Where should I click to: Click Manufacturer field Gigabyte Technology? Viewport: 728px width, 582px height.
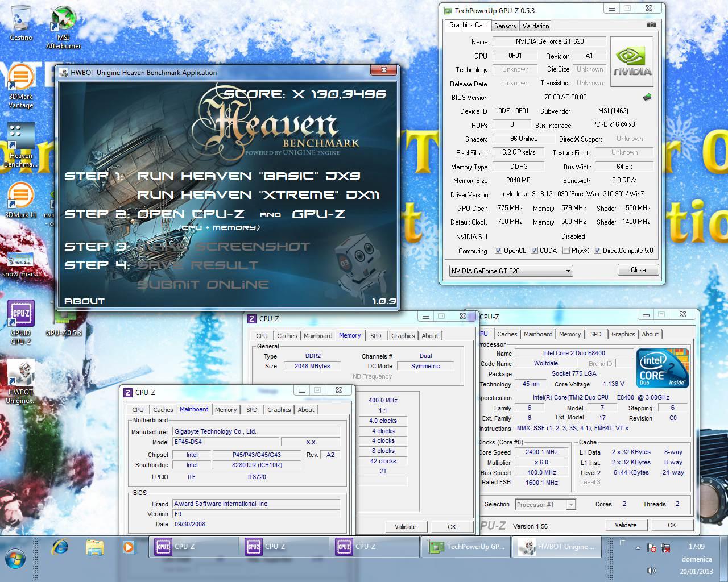click(257, 431)
